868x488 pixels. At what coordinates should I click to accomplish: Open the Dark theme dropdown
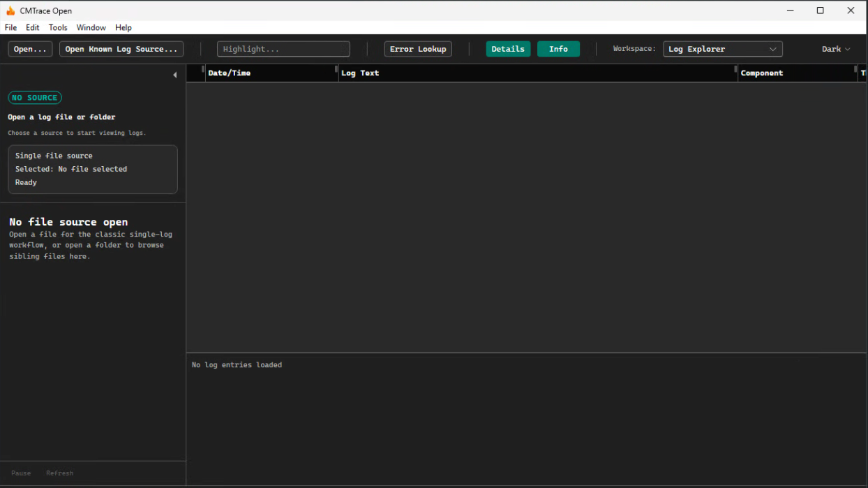pyautogui.click(x=835, y=48)
